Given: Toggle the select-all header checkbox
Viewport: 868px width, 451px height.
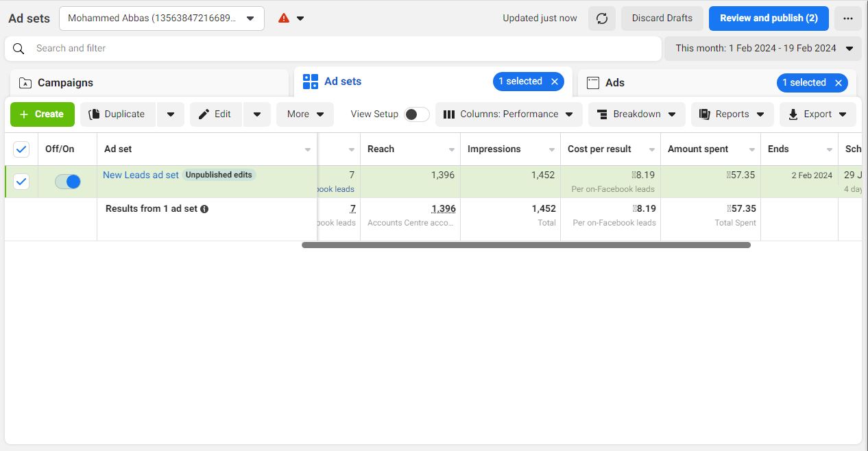Looking at the screenshot, I should (x=21, y=149).
